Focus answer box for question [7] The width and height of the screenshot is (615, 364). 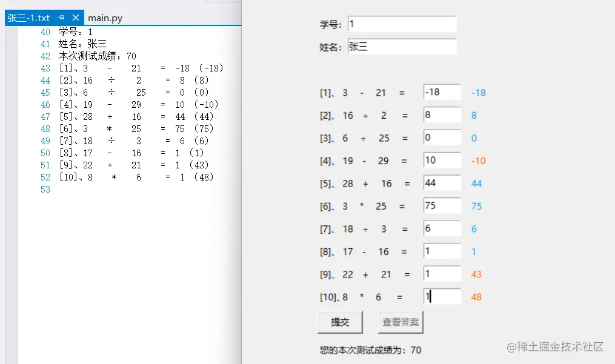442,229
